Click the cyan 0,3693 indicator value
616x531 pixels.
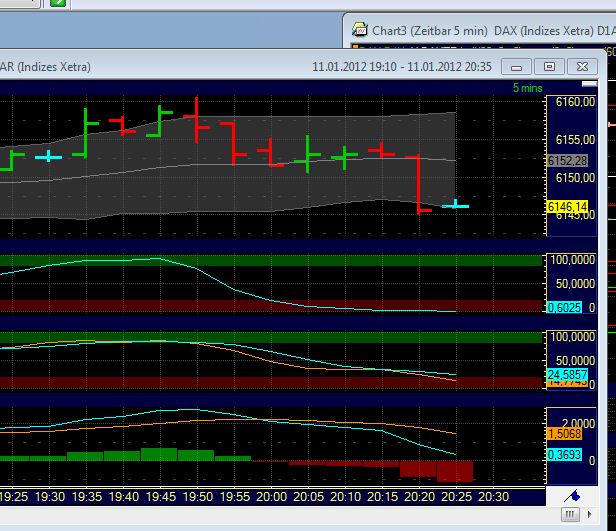click(x=562, y=455)
